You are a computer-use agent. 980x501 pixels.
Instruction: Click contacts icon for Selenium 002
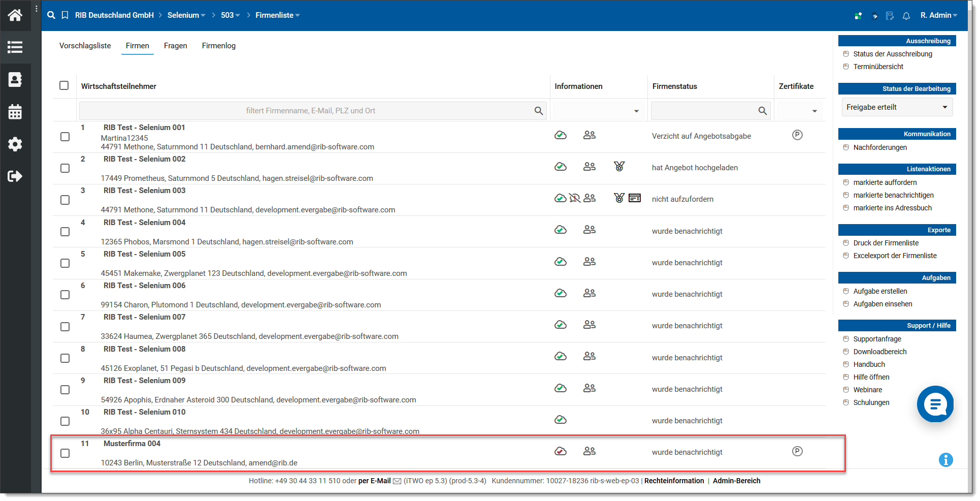click(x=590, y=167)
